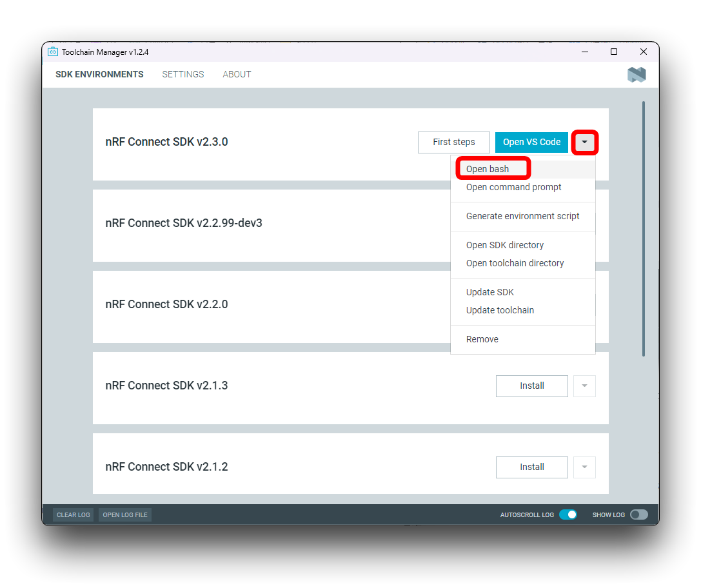Click nRF Connect SDK v2.2.99-dev3 title
701x588 pixels.
point(184,223)
